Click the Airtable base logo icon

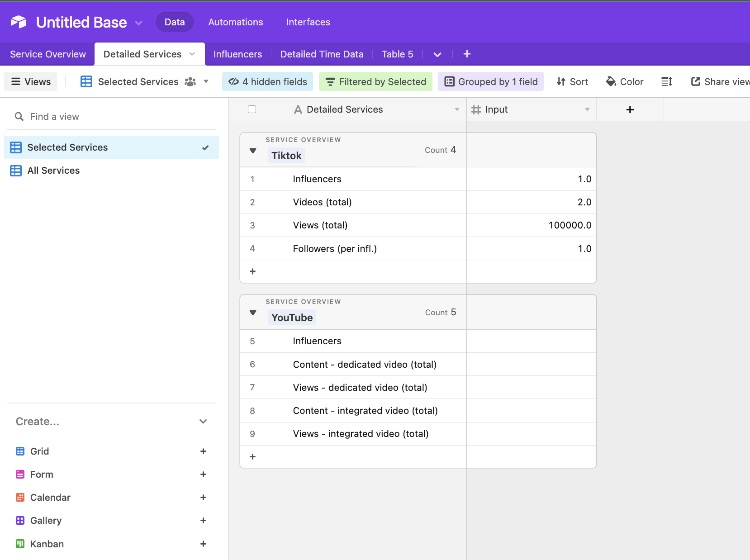click(x=19, y=22)
